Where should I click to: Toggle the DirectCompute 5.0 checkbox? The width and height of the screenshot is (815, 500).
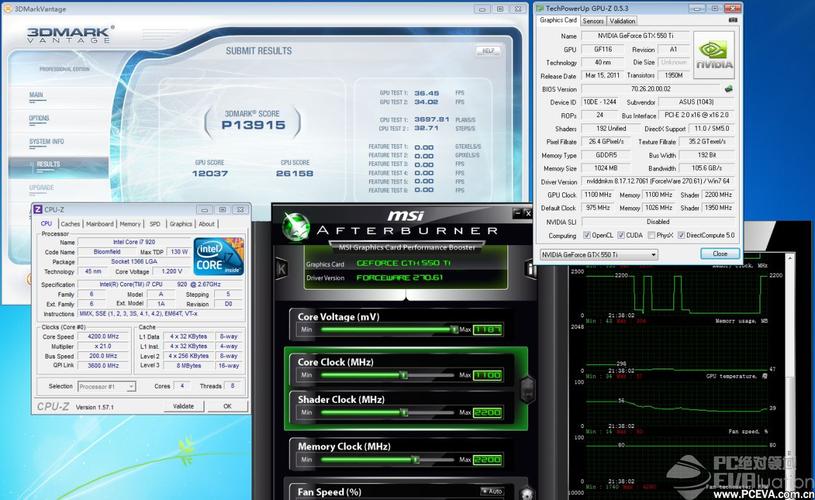(x=681, y=235)
